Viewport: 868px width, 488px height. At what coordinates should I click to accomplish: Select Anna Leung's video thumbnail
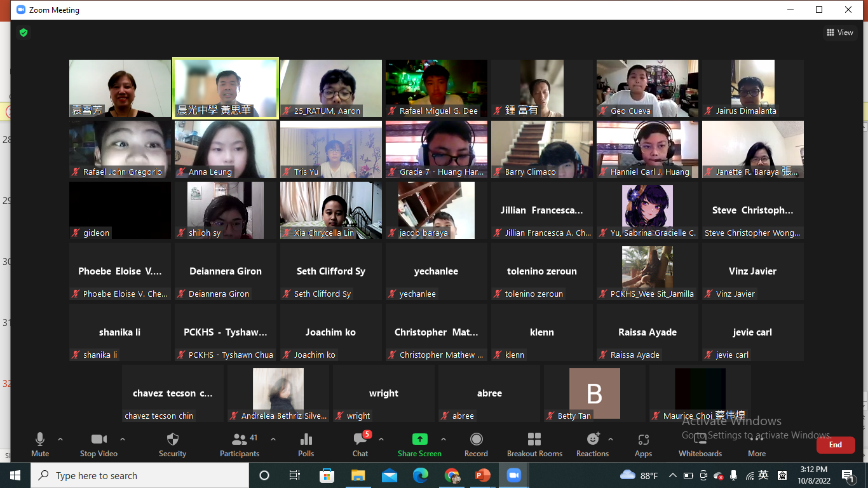click(226, 149)
